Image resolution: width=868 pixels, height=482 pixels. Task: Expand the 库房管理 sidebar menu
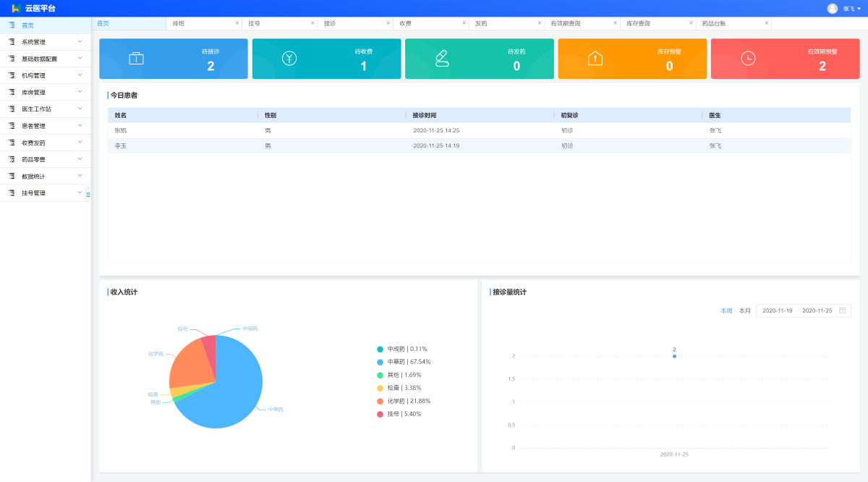(x=45, y=93)
